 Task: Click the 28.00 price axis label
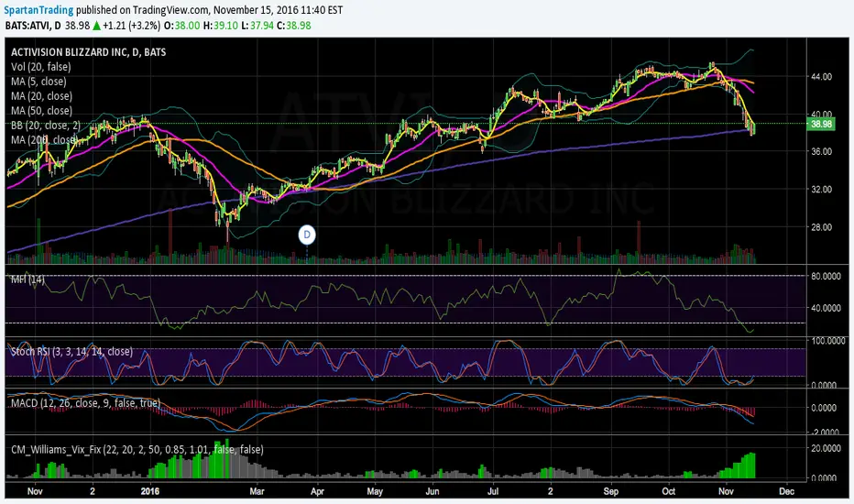coord(821,227)
